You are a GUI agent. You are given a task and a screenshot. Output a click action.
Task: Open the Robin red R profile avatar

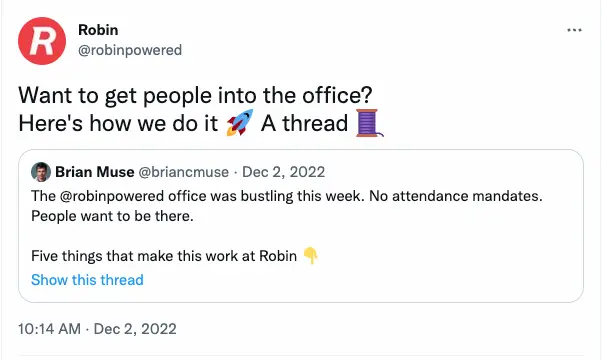pyautogui.click(x=42, y=41)
